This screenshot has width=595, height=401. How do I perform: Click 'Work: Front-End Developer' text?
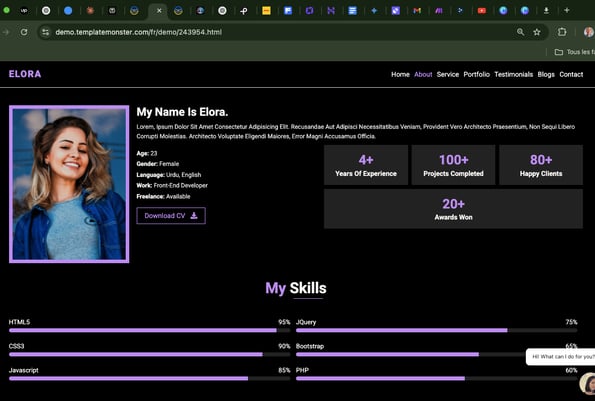point(172,186)
